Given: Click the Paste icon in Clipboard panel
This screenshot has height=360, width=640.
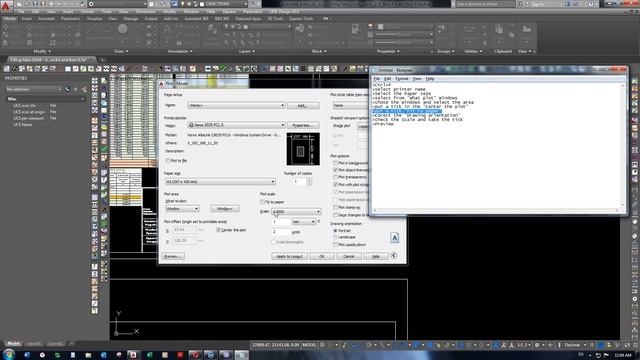Looking at the screenshot, I should [x=499, y=29].
